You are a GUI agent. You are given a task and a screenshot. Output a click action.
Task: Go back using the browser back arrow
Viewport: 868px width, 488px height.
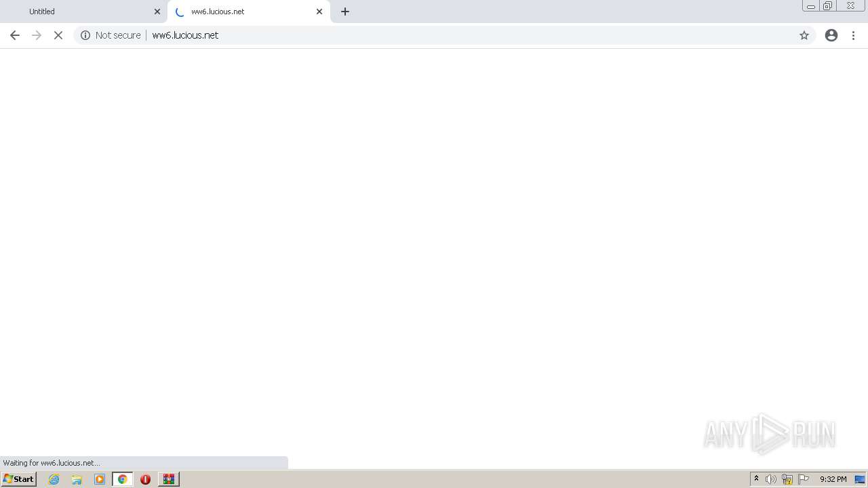(x=15, y=35)
